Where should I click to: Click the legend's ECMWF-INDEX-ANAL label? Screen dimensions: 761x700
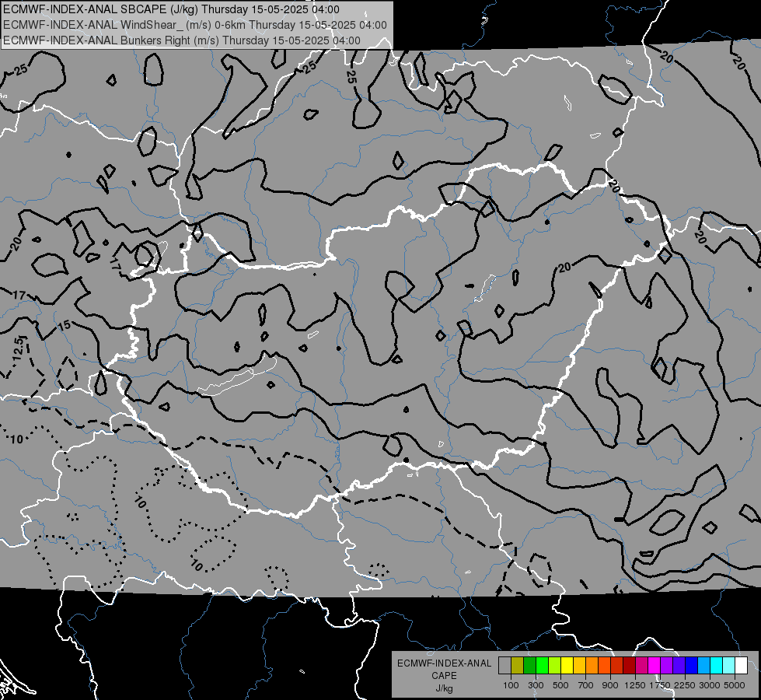click(x=445, y=663)
